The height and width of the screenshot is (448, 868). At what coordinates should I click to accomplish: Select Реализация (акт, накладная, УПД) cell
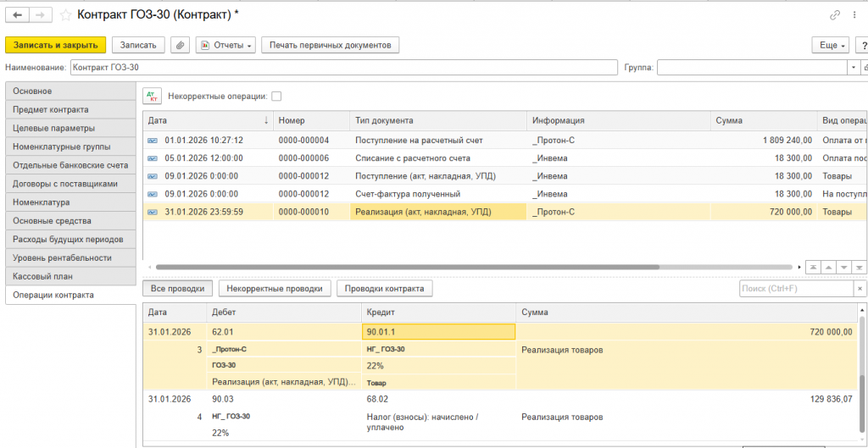pyautogui.click(x=438, y=212)
